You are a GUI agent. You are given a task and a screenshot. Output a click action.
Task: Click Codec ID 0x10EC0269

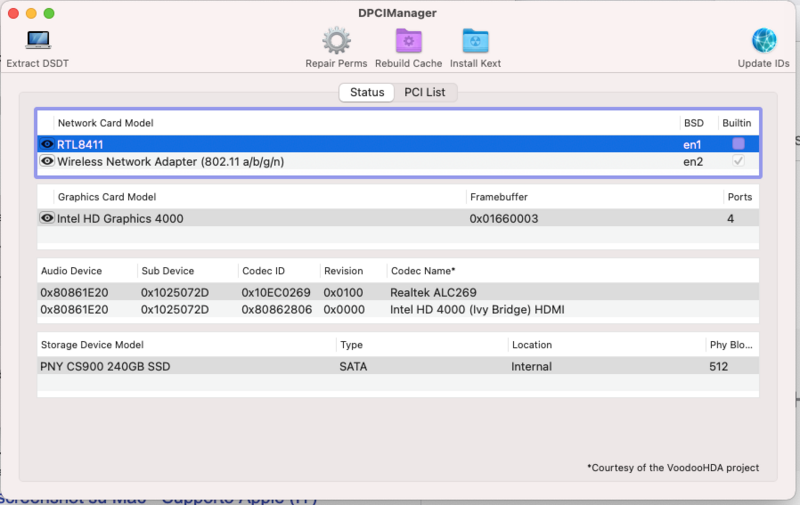(276, 293)
